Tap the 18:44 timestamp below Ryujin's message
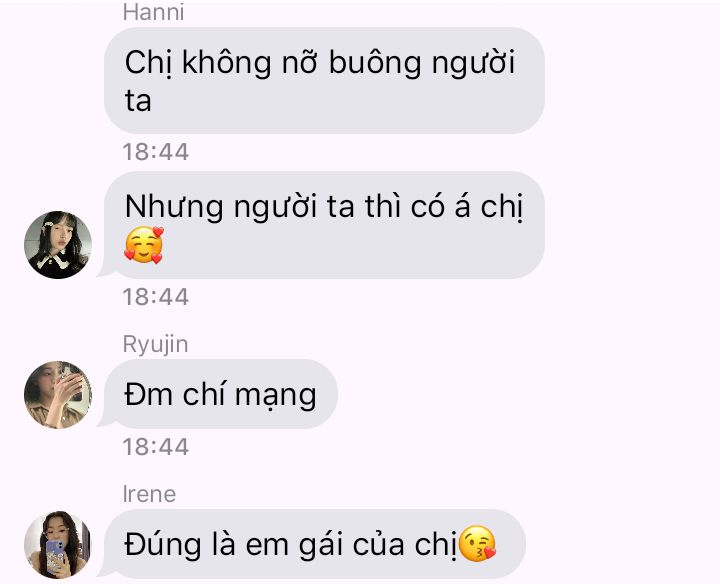The height and width of the screenshot is (584, 720). coord(156,447)
